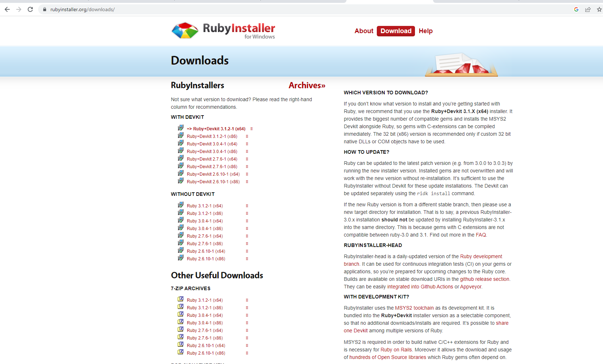Click the installer icon beside Ruby+Devkit 2.7.6-1 (x86)
The height and width of the screenshot is (364, 603).
point(180,165)
